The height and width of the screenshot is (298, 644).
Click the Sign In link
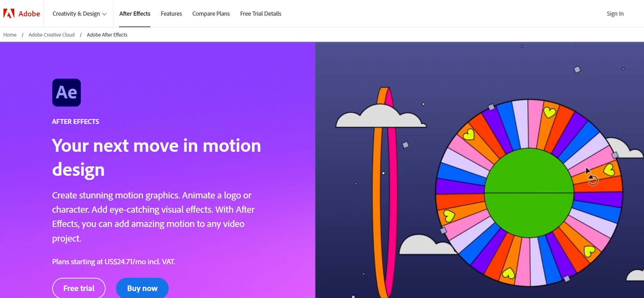[615, 14]
